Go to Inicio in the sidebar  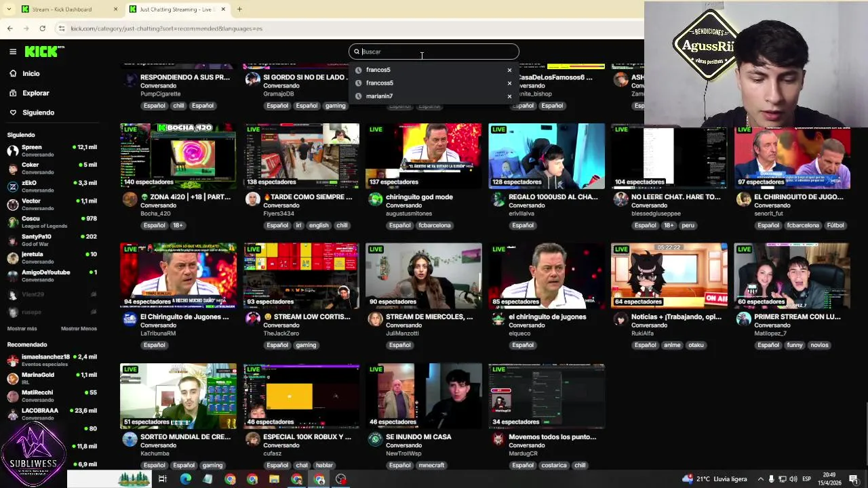(31, 73)
